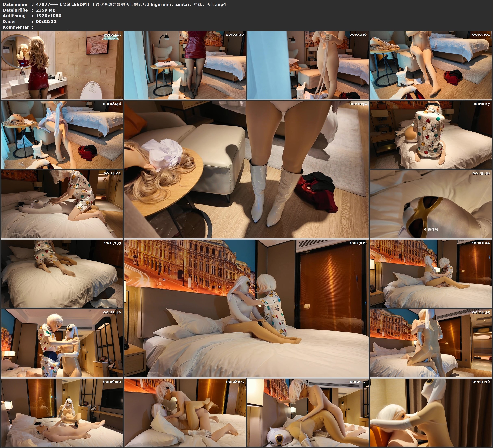Open the thumbnail at 00:08:46
Image resolution: width=493 pixels, height=448 pixels.
62,135
